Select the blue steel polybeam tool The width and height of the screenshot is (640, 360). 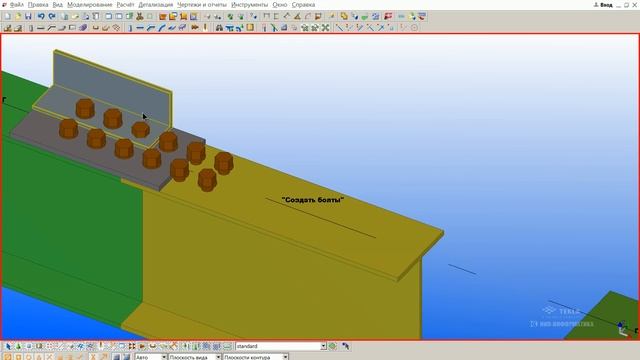click(151, 28)
